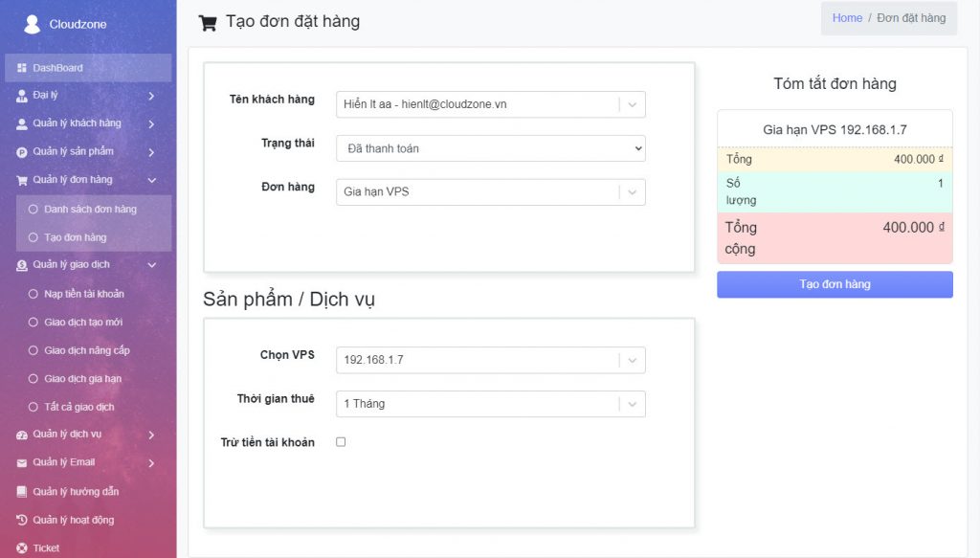This screenshot has height=558, width=980.
Task: Click the blue Tạo đơn hàng button
Action: click(x=835, y=284)
